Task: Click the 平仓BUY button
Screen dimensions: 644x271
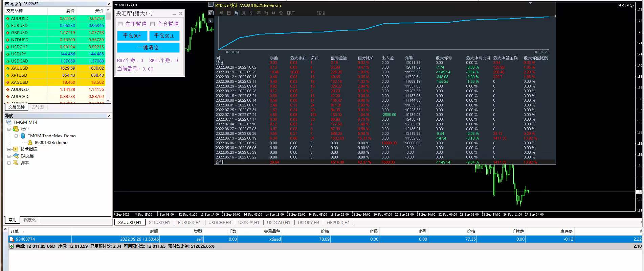Action: [132, 35]
